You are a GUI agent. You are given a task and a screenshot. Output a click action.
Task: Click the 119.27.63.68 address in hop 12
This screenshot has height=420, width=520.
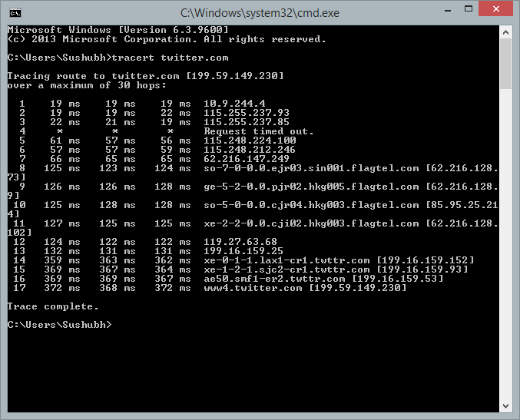point(240,242)
